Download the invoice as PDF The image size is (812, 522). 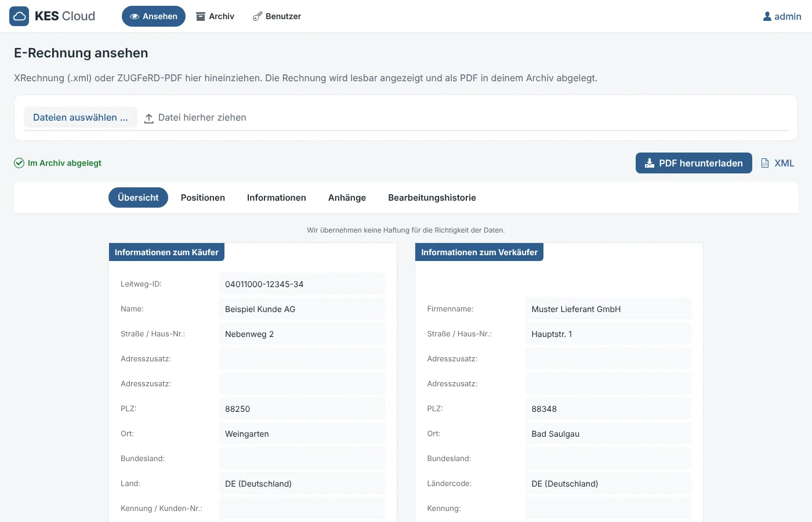[694, 163]
